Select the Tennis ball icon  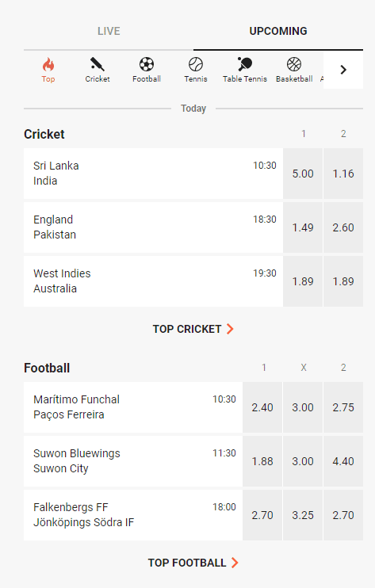(x=195, y=64)
